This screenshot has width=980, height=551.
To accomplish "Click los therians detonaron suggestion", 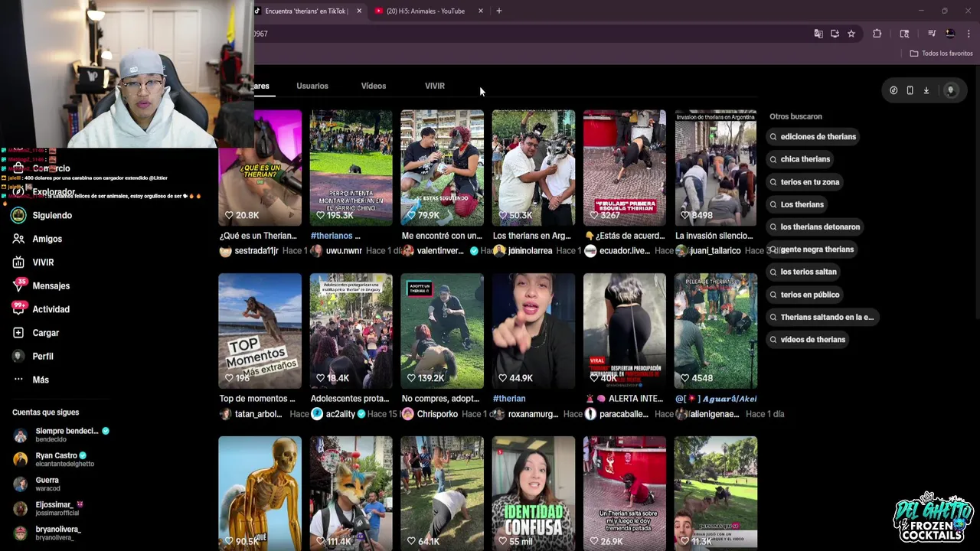I will click(815, 227).
